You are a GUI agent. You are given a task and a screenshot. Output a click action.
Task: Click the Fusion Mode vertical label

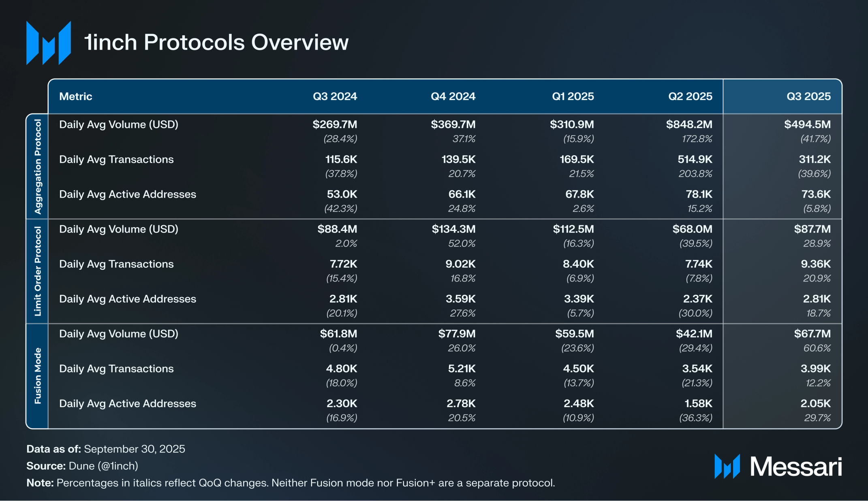point(38,376)
